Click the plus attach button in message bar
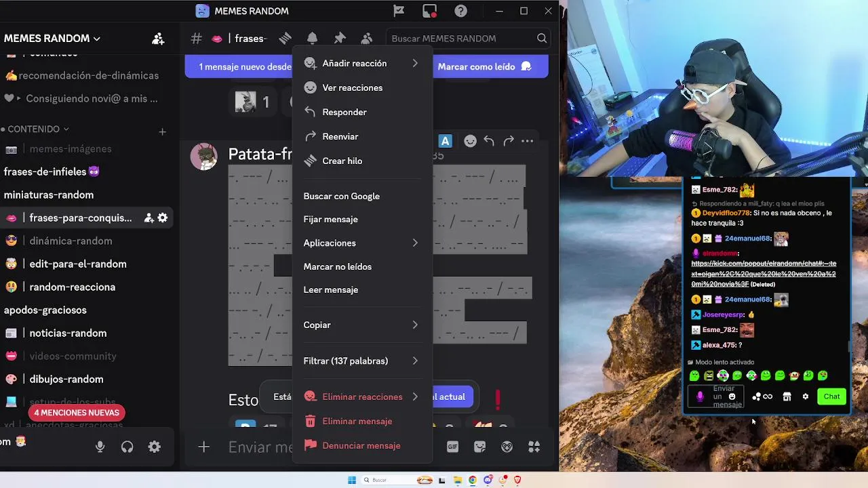This screenshot has width=868, height=488. 203,447
